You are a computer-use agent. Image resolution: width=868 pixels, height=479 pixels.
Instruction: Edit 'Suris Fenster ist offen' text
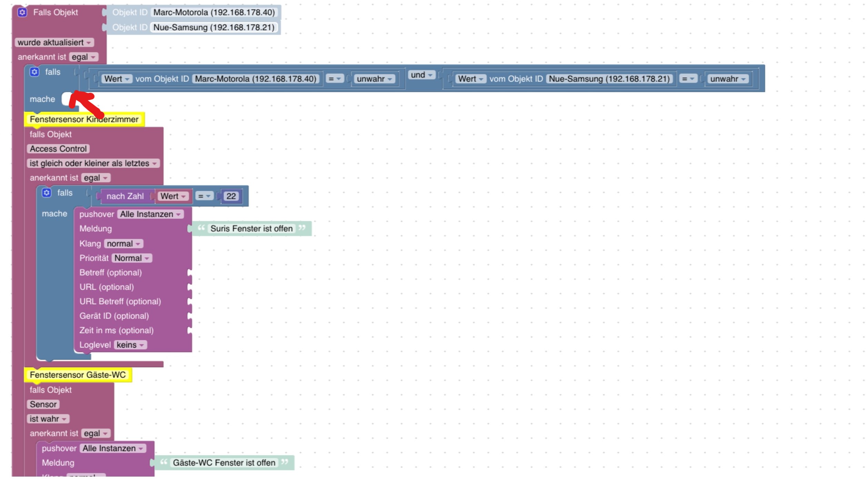251,229
